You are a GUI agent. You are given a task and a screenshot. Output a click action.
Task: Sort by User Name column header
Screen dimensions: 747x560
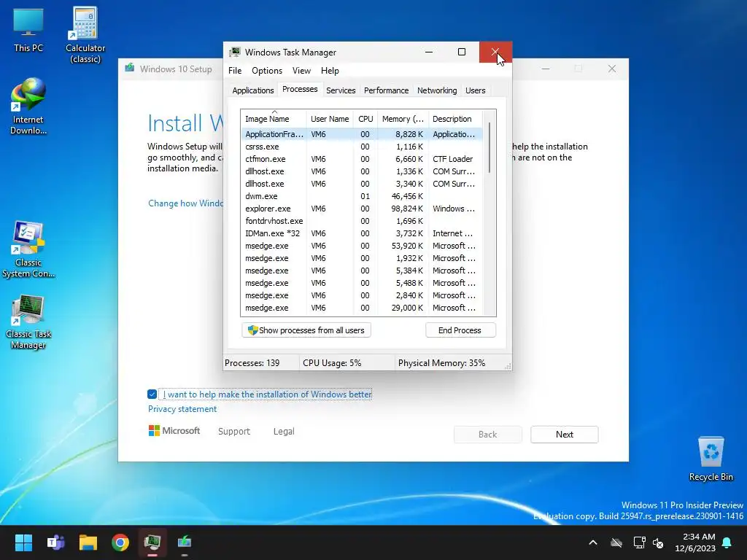[330, 119]
